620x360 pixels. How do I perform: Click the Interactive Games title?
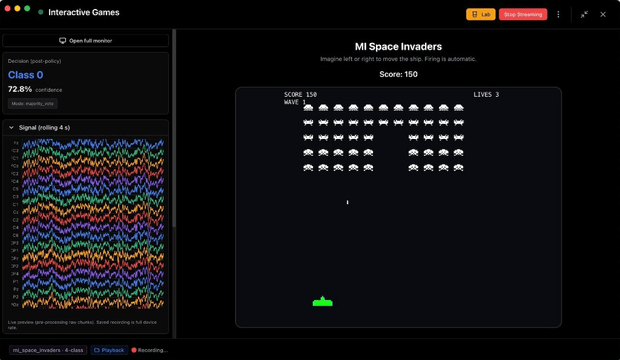[84, 12]
